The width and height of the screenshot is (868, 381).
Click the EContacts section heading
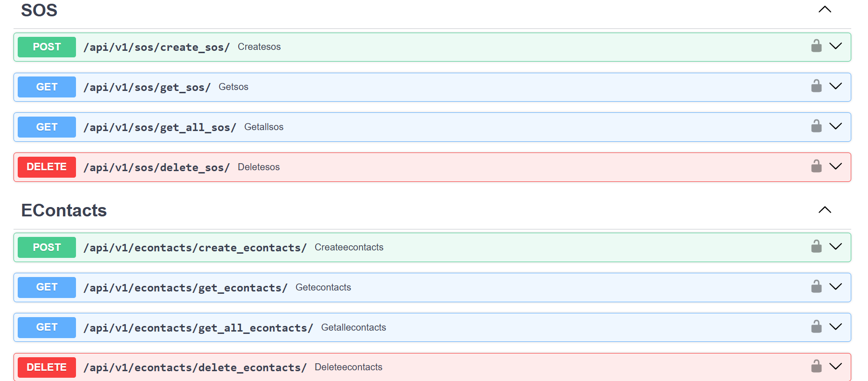[64, 210]
